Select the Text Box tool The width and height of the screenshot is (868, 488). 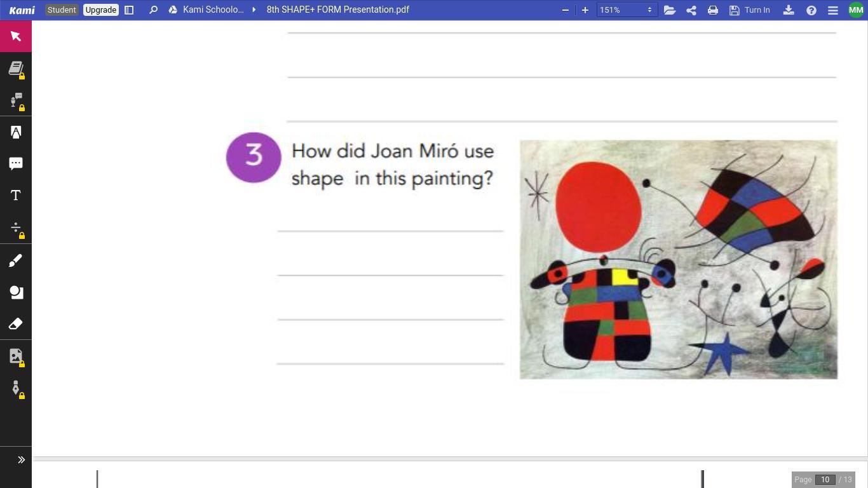pyautogui.click(x=16, y=196)
